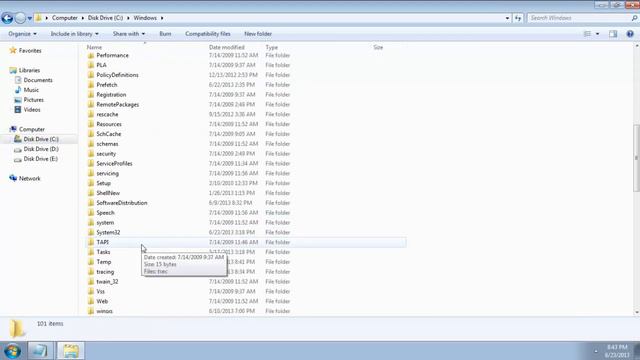The width and height of the screenshot is (640, 360).
Task: Select the PolicyDefinitions folder icon
Action: tap(91, 75)
